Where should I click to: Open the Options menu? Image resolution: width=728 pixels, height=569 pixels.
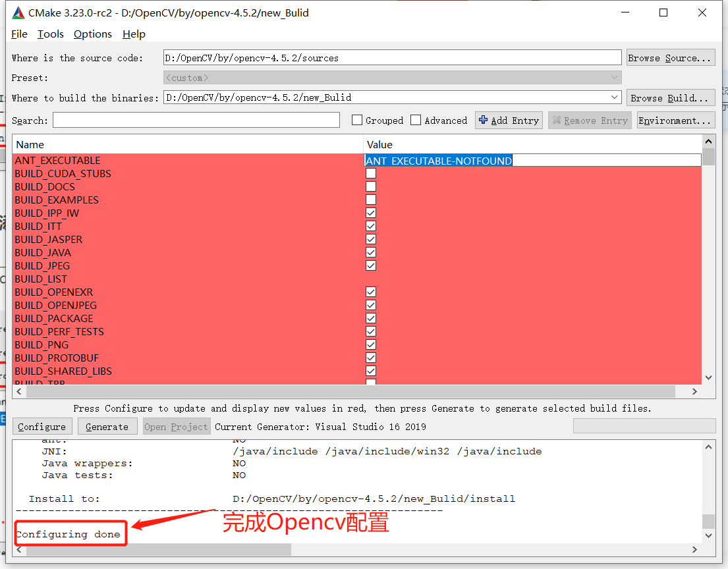click(x=93, y=34)
